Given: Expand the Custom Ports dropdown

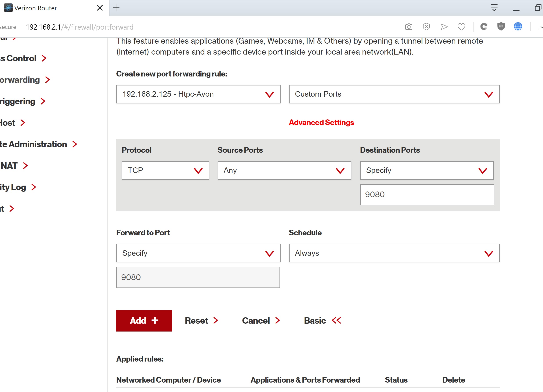Looking at the screenshot, I should [394, 94].
